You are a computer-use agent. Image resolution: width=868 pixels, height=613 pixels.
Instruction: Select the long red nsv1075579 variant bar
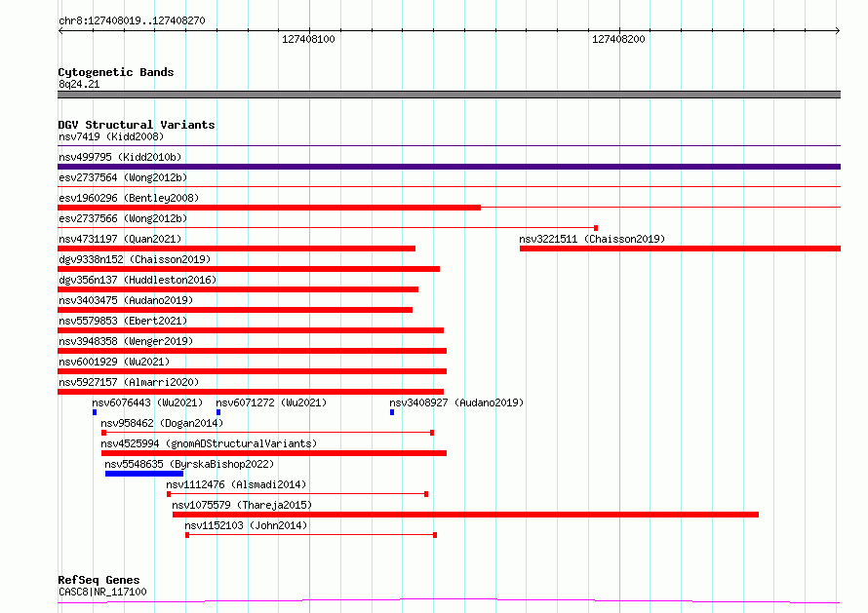(x=465, y=515)
